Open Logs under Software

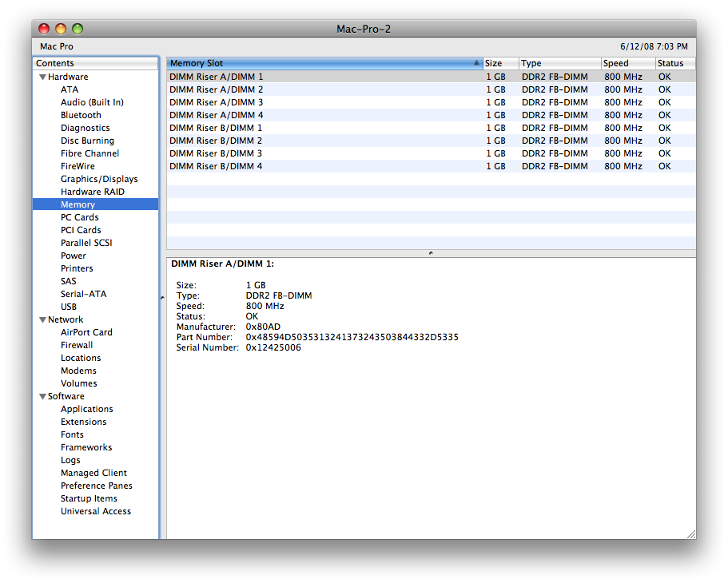[70, 460]
